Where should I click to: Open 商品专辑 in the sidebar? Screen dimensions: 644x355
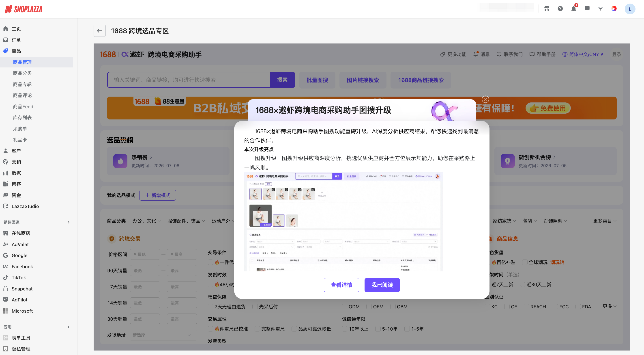[22, 84]
